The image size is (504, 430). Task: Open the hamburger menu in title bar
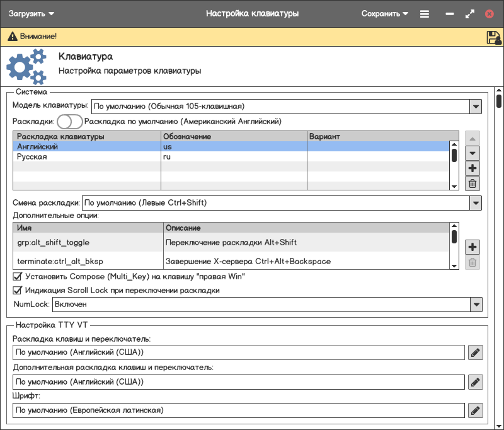coord(425,13)
